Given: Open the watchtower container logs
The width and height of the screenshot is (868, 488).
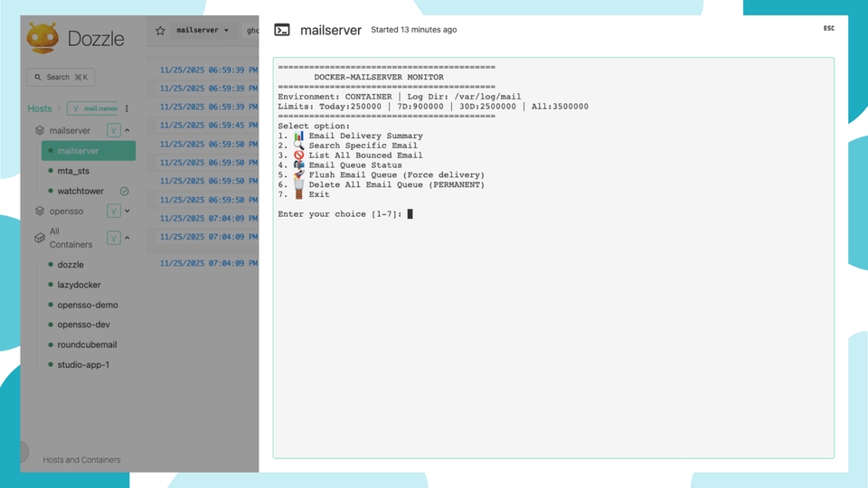Looking at the screenshot, I should 80,191.
